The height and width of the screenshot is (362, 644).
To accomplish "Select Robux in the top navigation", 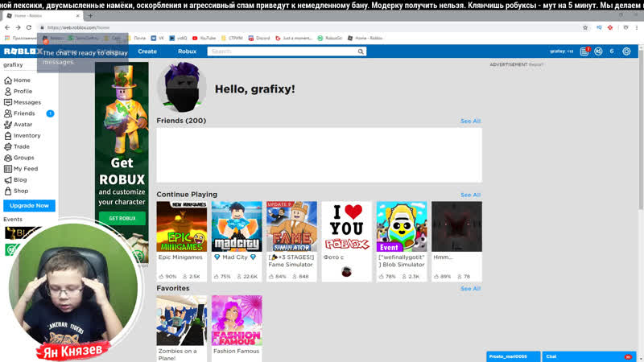I will [x=187, y=51].
